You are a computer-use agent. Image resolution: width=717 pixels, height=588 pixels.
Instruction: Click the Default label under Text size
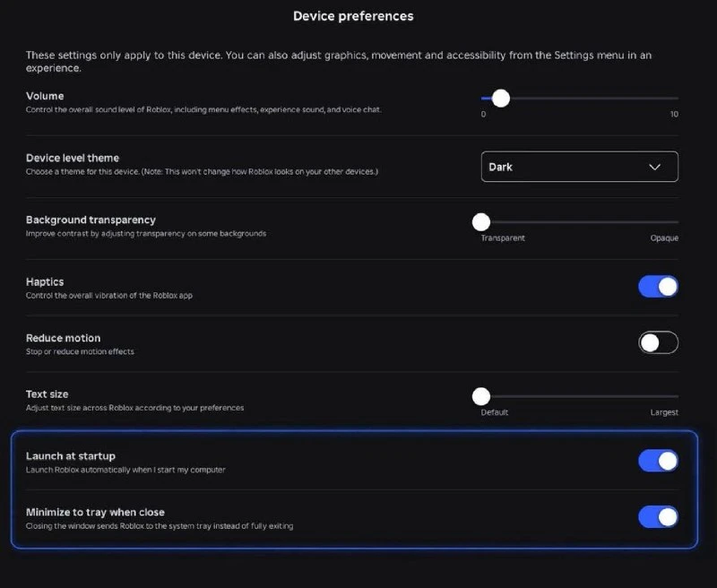(x=495, y=412)
